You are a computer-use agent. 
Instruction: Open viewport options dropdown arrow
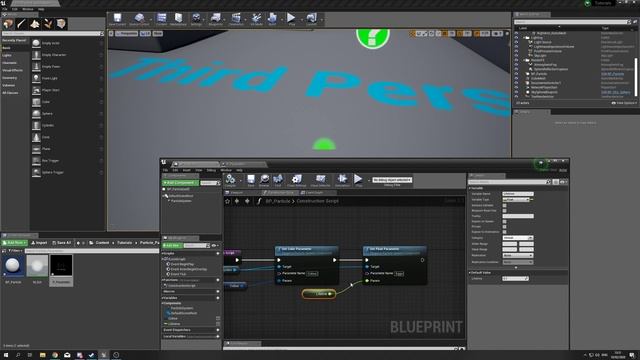point(111,33)
